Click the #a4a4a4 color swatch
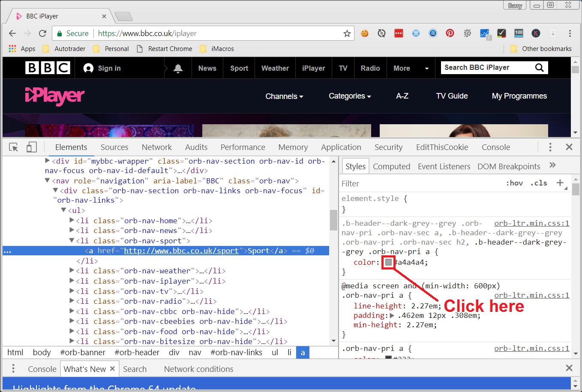 tap(388, 262)
